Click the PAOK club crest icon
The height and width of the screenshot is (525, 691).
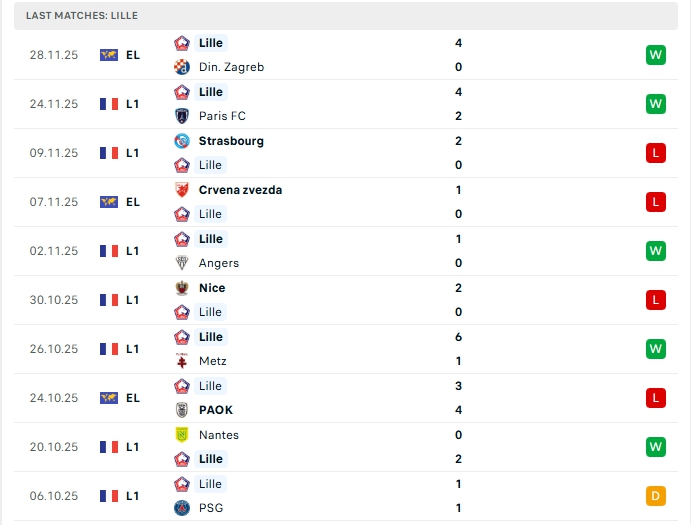click(x=182, y=410)
